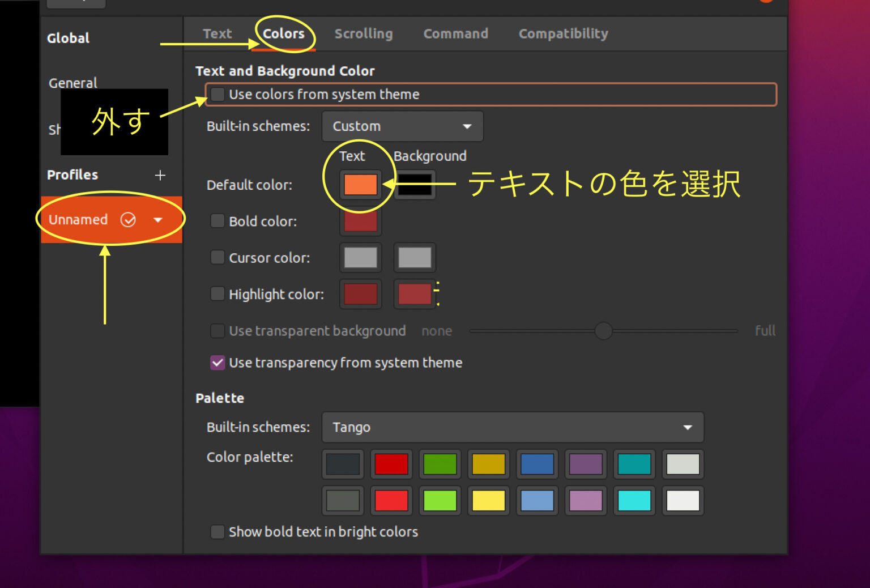Select the highlight background color swatch

click(x=414, y=293)
